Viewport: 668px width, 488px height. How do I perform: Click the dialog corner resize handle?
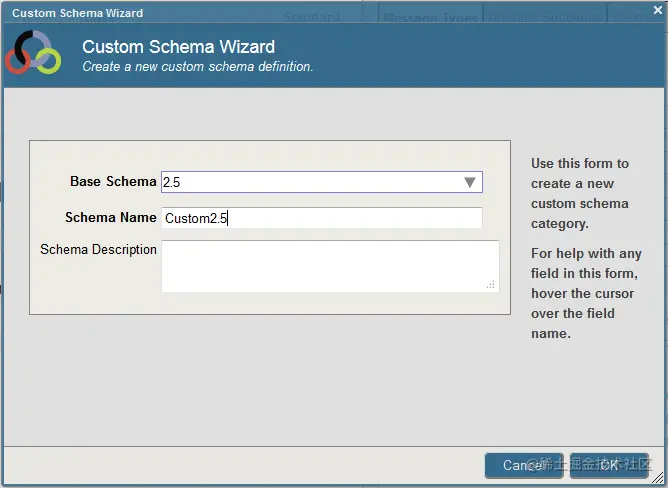pos(660,479)
